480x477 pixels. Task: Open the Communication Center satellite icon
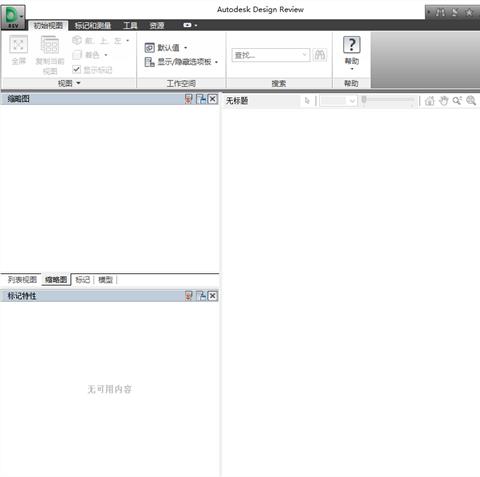455,13
